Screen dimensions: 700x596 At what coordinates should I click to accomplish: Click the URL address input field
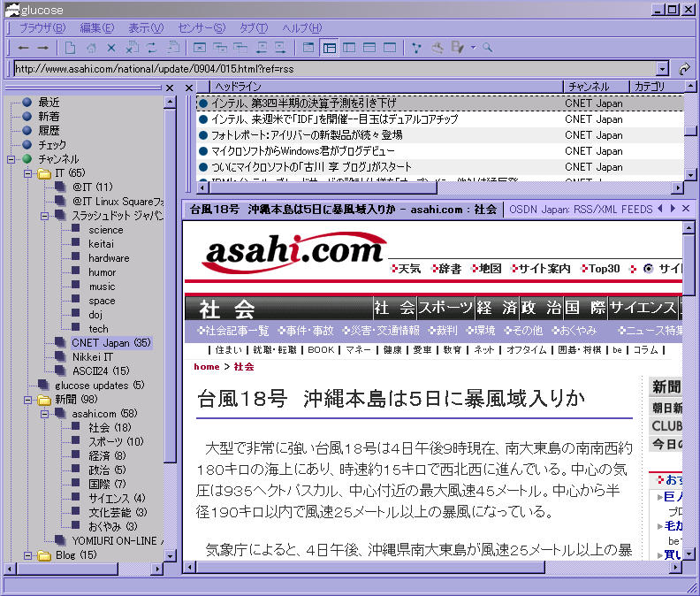pos(335,69)
